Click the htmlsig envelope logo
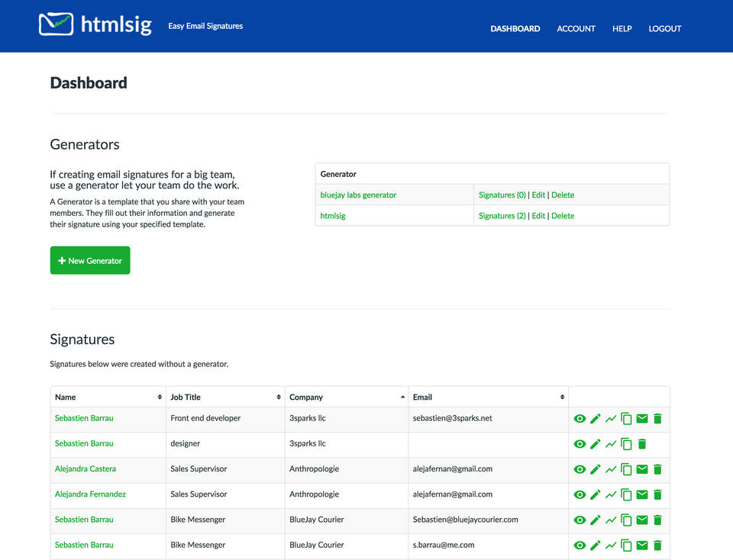The width and height of the screenshot is (733, 560). (57, 24)
